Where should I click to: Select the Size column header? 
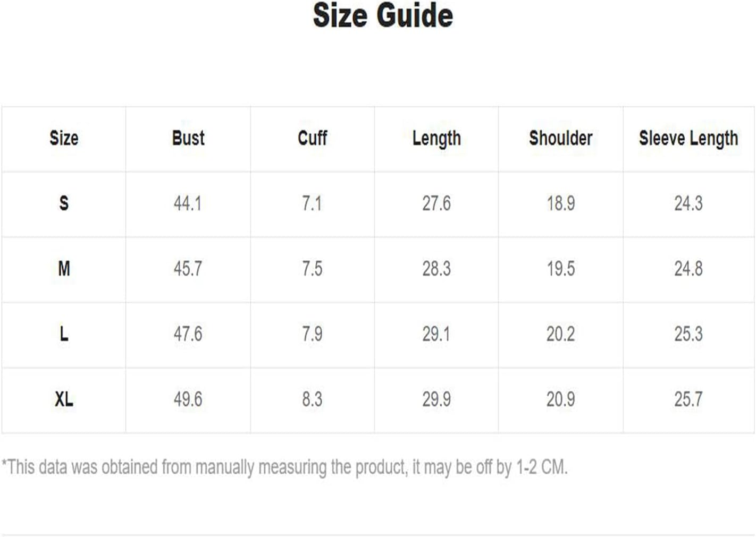click(64, 138)
